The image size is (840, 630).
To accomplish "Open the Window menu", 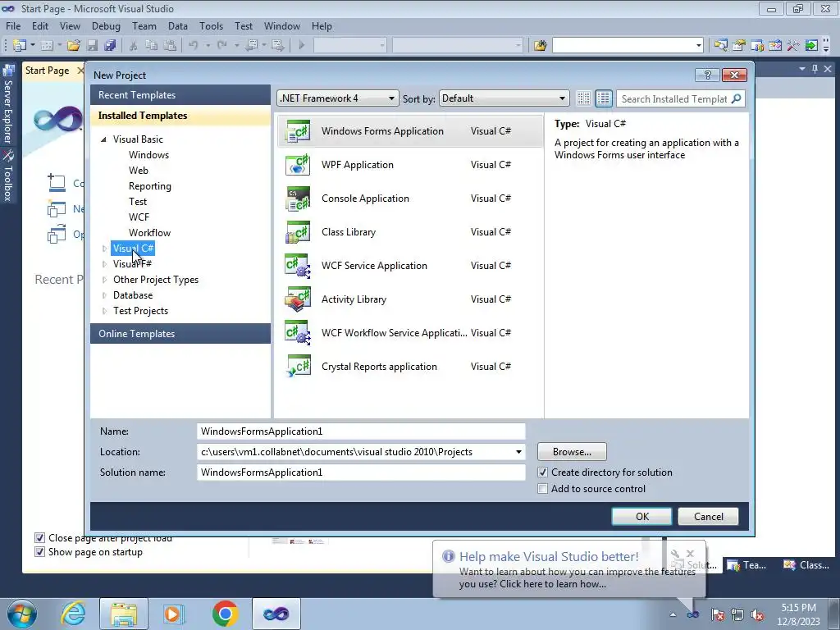I will (x=282, y=25).
